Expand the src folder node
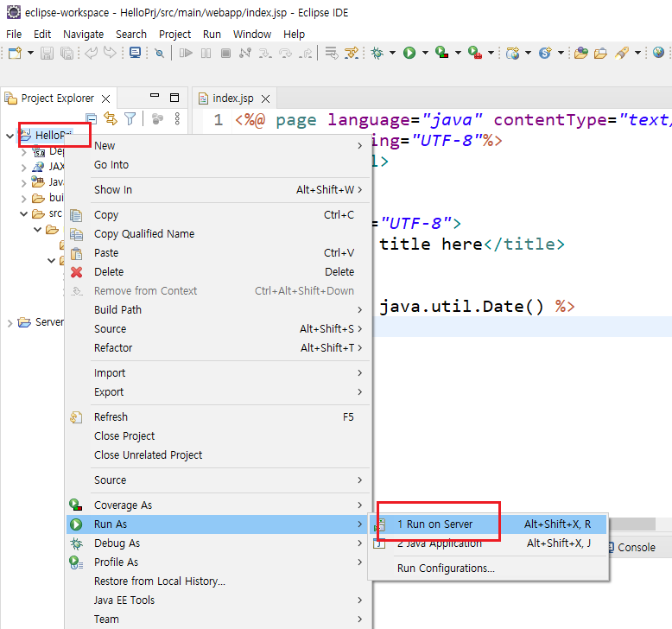The width and height of the screenshot is (672, 629). coord(23,213)
